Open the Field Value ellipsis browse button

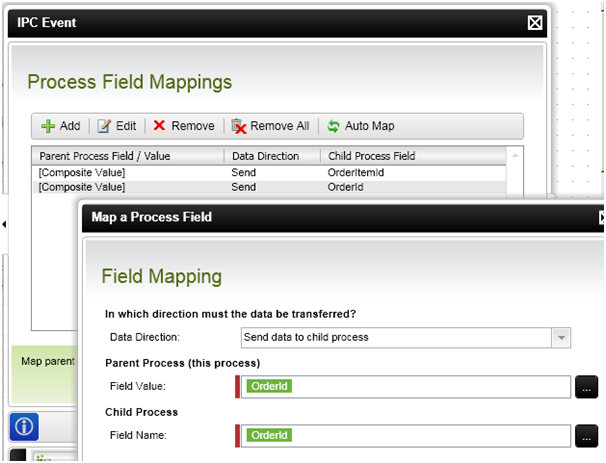586,386
